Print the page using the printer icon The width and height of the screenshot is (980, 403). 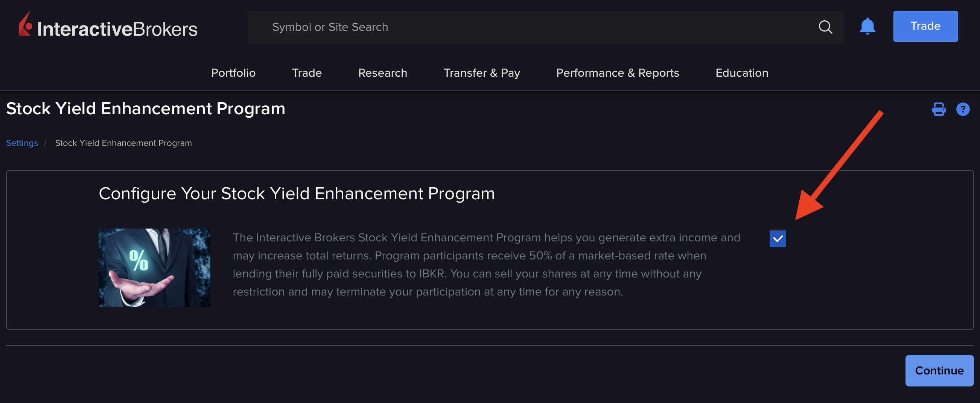pos(939,109)
